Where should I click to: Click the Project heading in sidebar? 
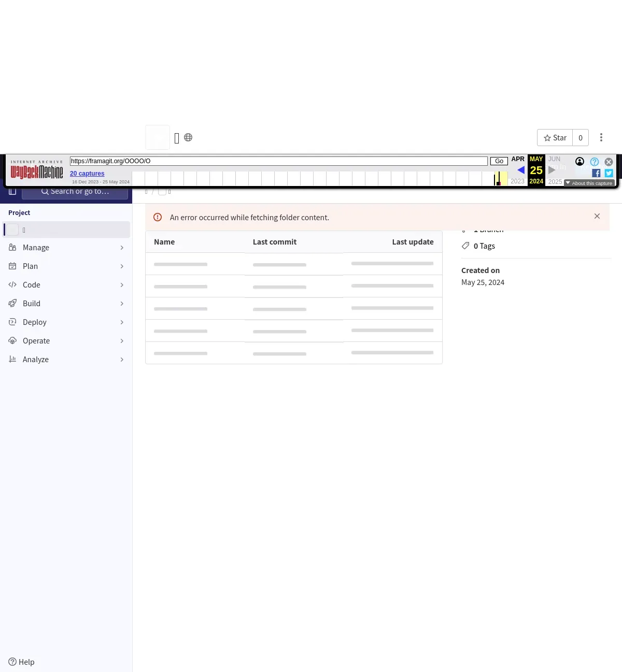[19, 213]
